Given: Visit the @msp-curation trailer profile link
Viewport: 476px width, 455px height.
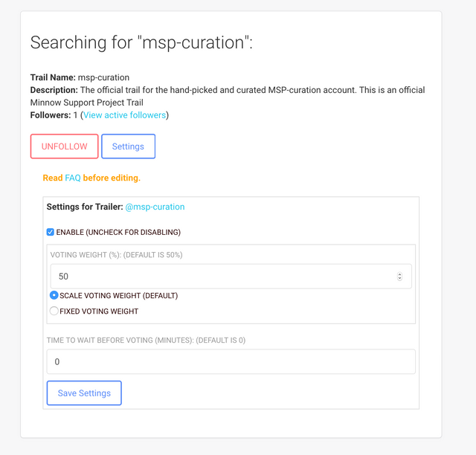Looking at the screenshot, I should pos(155,207).
